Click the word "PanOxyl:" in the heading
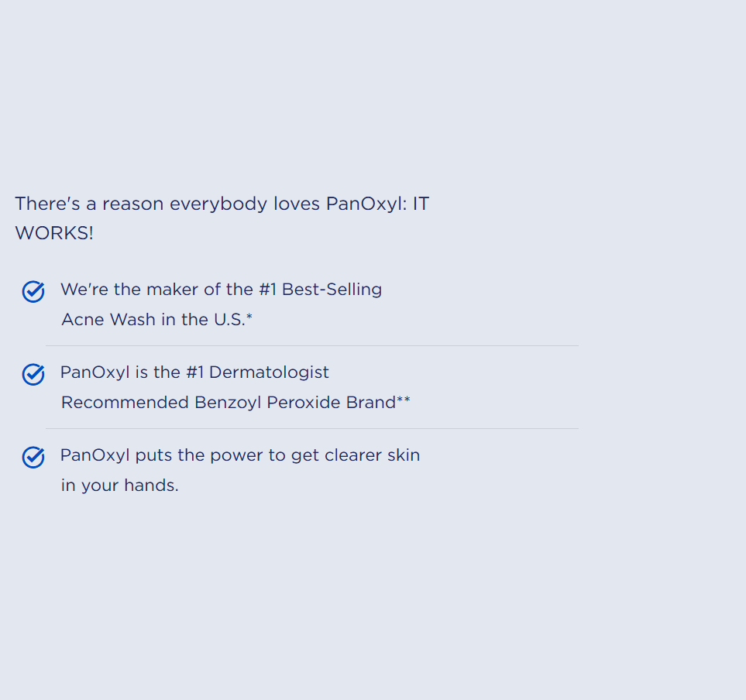Image resolution: width=746 pixels, height=700 pixels. pos(366,204)
